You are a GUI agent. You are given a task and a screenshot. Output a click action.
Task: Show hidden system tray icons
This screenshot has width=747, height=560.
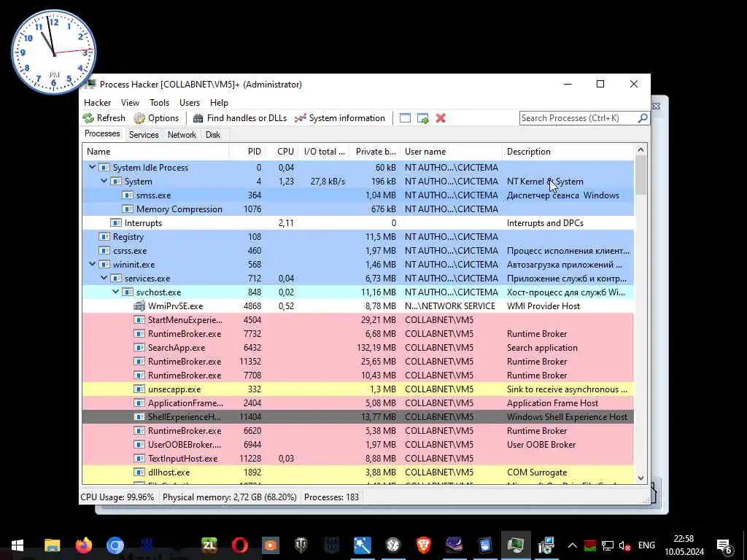pyautogui.click(x=572, y=545)
